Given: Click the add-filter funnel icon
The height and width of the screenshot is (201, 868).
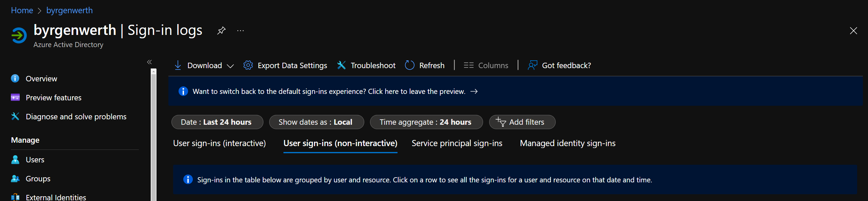Looking at the screenshot, I should (501, 122).
